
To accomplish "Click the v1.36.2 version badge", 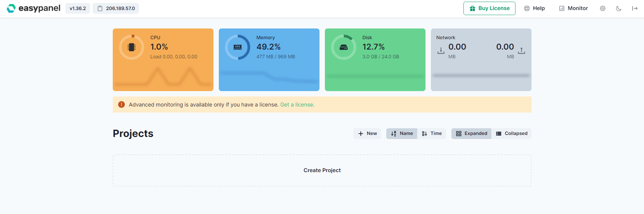I will tap(78, 8).
